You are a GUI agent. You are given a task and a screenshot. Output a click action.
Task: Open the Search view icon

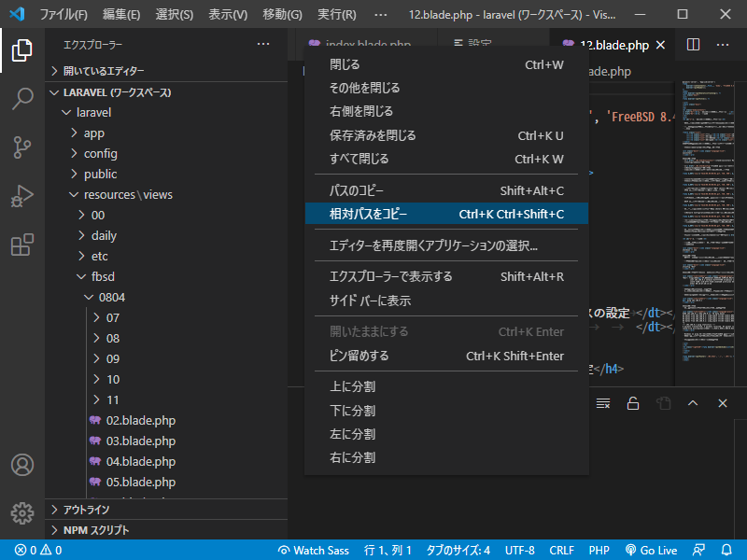(x=22, y=99)
